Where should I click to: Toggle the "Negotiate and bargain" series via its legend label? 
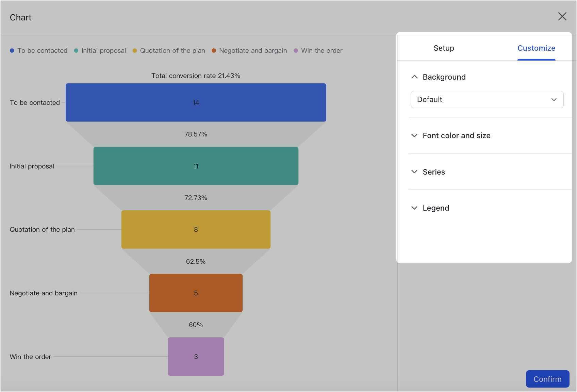[253, 50]
